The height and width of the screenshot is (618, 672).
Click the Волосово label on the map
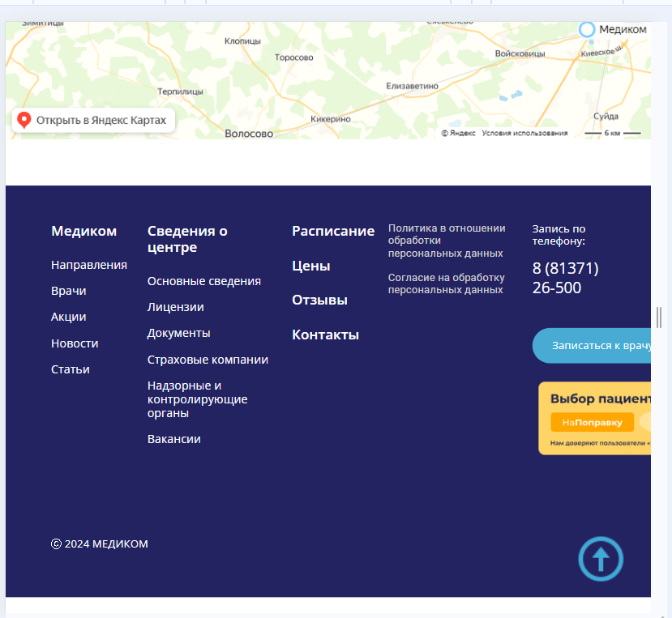click(249, 134)
